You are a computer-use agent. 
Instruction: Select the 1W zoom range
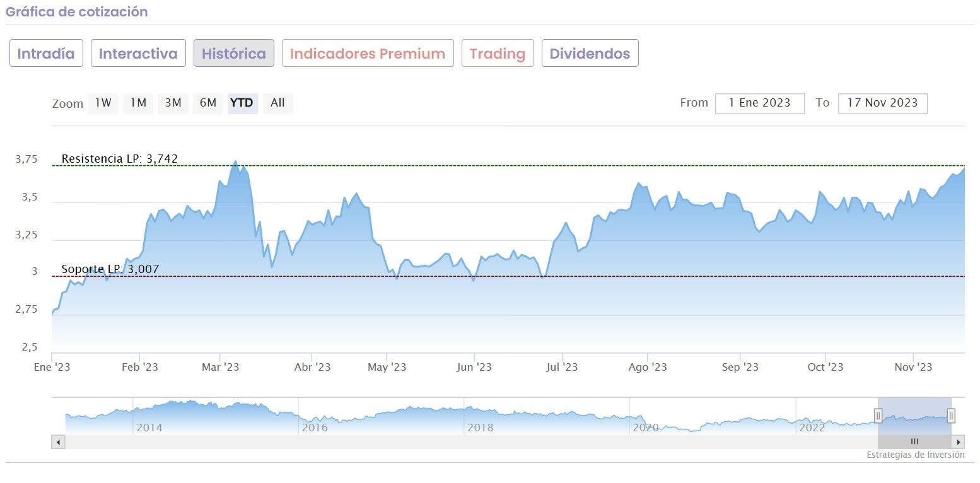tap(103, 103)
